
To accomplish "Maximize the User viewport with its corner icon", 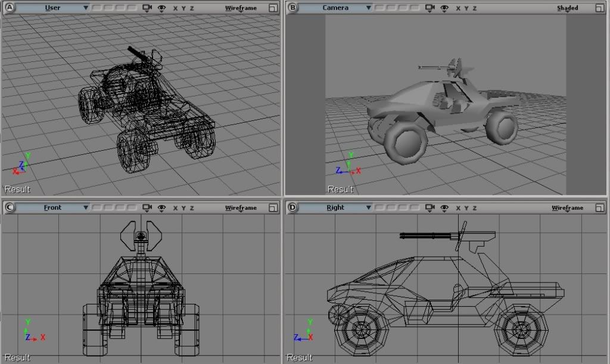I will [x=273, y=8].
